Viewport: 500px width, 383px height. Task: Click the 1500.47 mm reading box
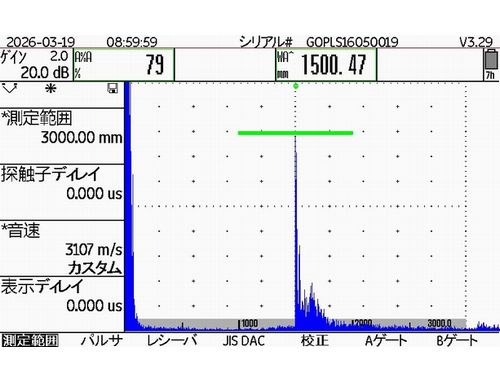[x=326, y=65]
